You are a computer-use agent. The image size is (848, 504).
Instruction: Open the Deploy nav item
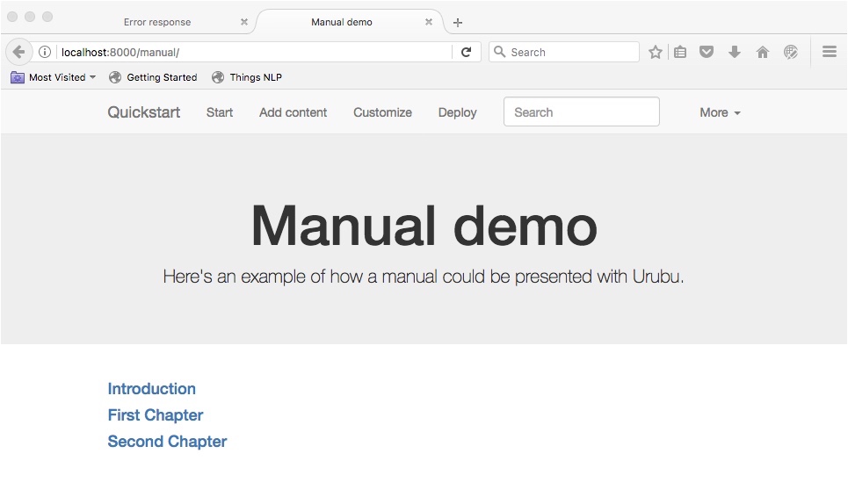point(458,112)
